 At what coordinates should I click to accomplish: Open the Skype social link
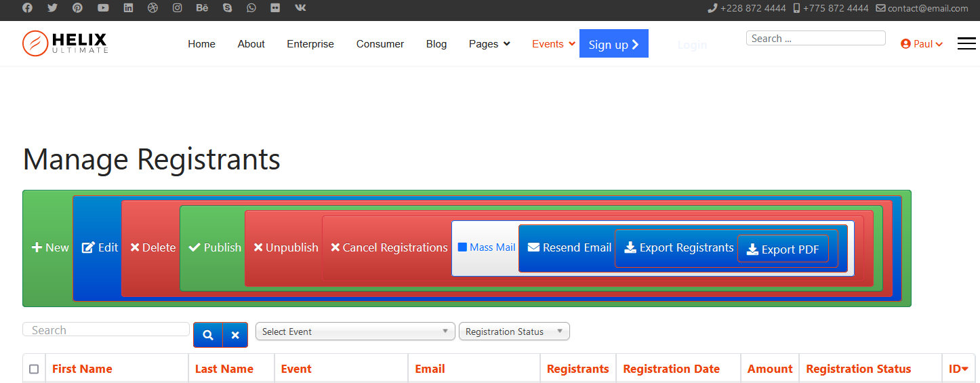227,8
